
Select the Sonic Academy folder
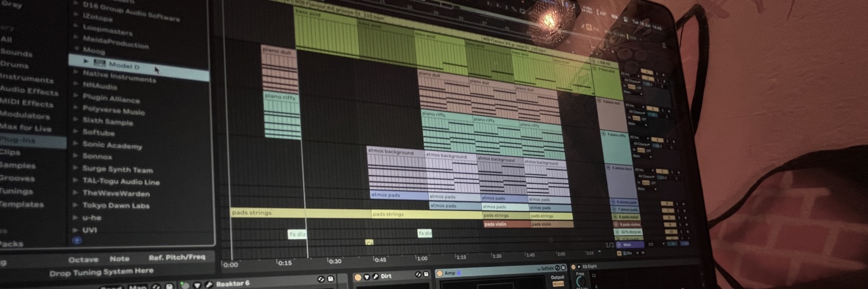112,144
